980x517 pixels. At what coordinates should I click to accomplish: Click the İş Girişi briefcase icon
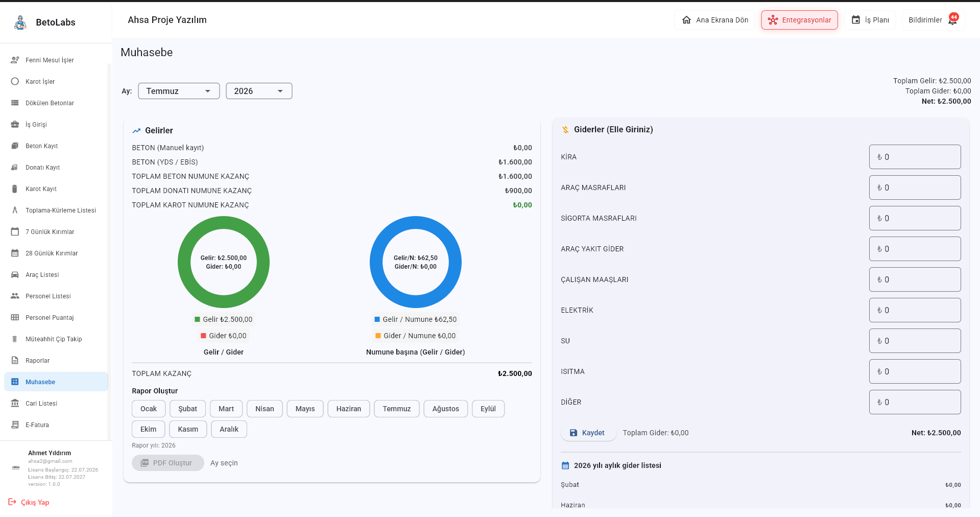pos(15,124)
